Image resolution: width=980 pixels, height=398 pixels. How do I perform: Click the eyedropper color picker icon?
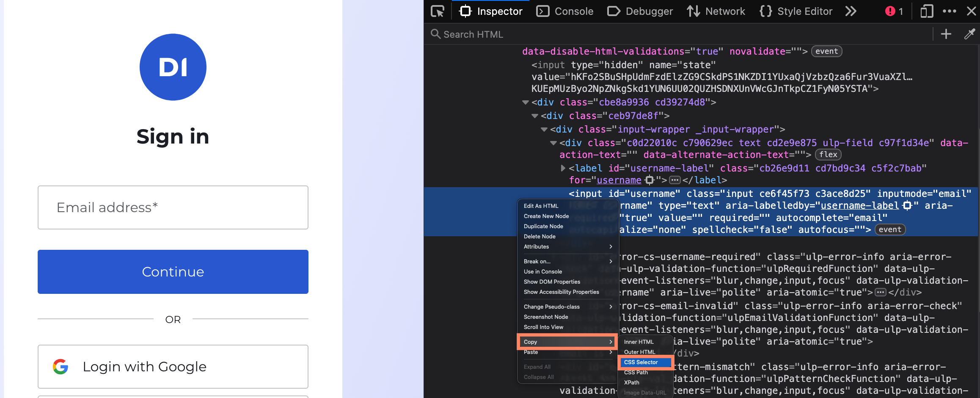pyautogui.click(x=969, y=34)
